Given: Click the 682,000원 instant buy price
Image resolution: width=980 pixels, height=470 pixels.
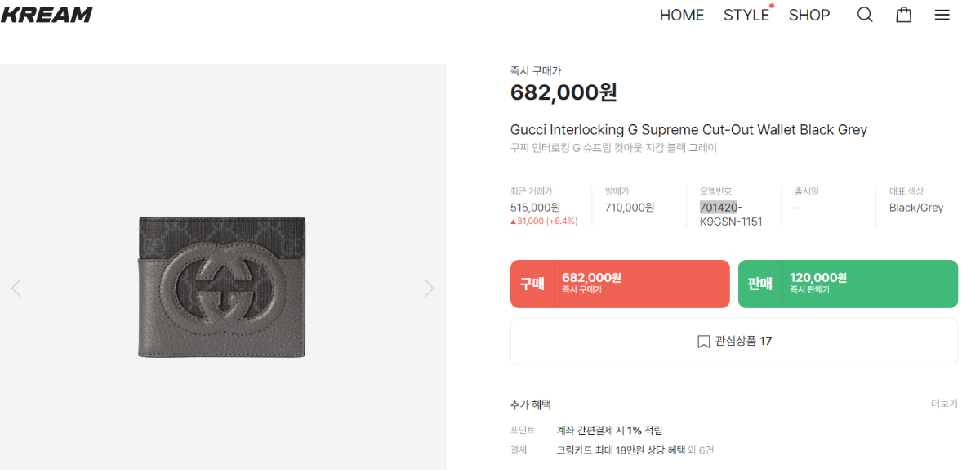Looking at the screenshot, I should (563, 92).
